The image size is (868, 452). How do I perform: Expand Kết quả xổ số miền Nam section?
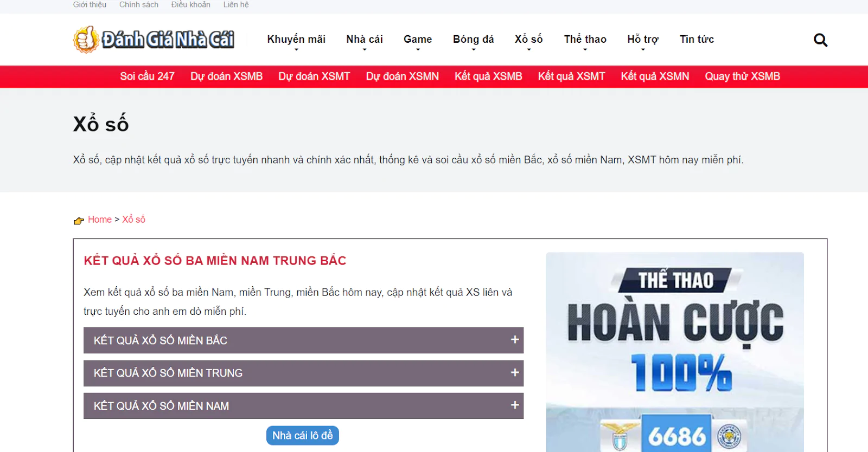[x=303, y=406]
